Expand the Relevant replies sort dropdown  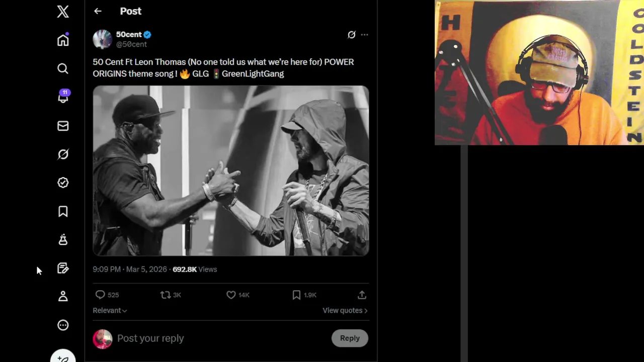110,311
